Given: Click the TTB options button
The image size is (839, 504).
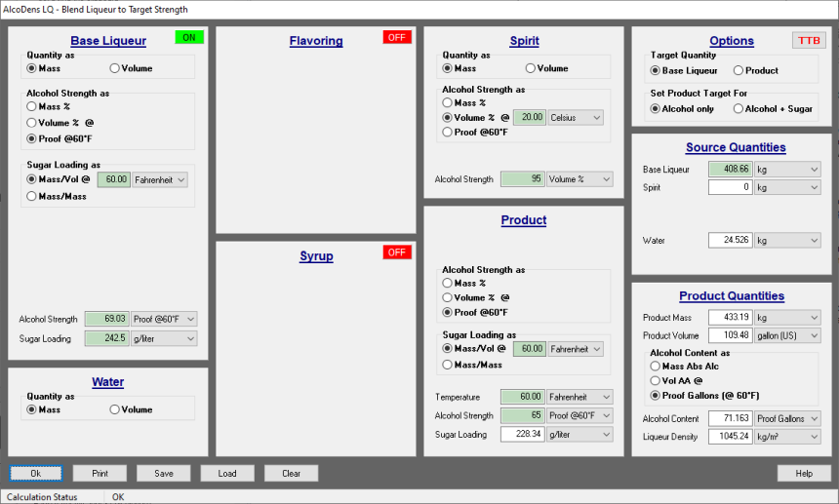Looking at the screenshot, I should pos(809,41).
